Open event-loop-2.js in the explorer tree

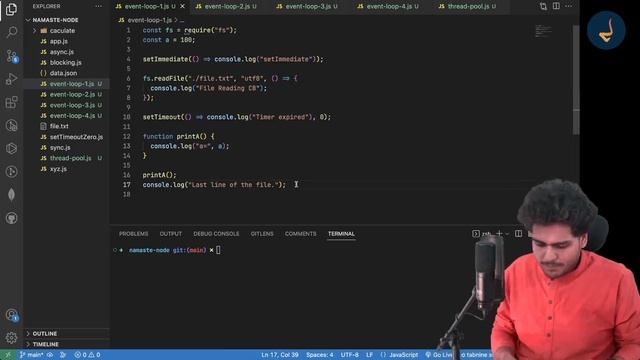point(67,94)
